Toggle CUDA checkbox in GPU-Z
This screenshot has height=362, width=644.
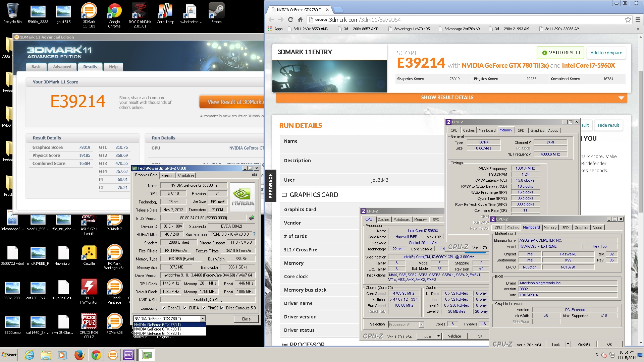pyautogui.click(x=185, y=308)
